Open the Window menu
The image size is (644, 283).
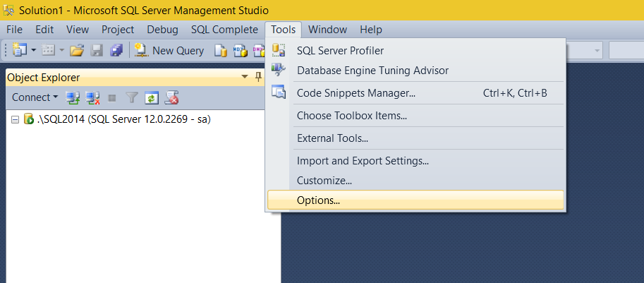328,30
